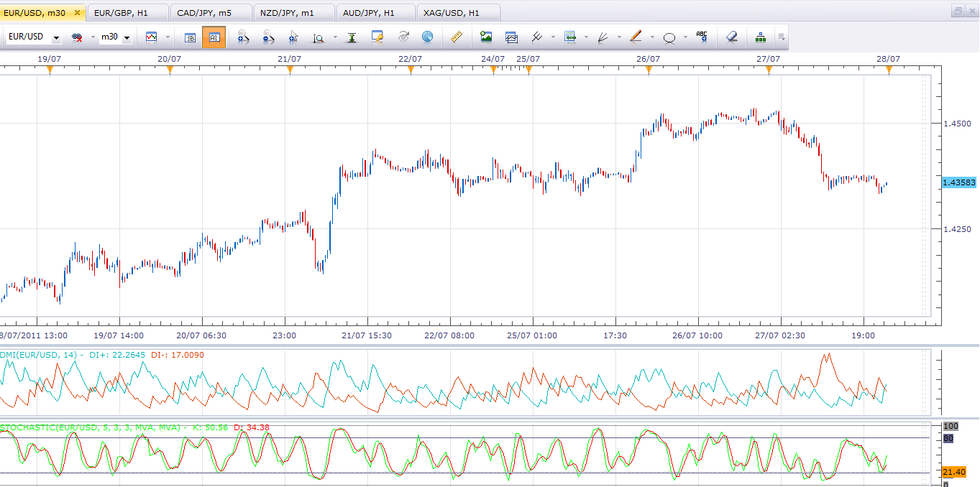The width and height of the screenshot is (980, 487).
Task: Click the green hierarchy tree icon
Action: tap(761, 37)
